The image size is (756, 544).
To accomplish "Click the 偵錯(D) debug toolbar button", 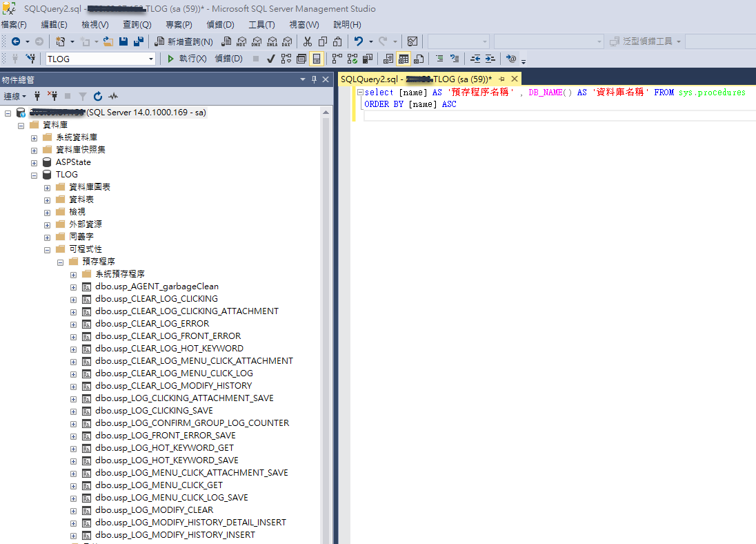I will point(228,59).
